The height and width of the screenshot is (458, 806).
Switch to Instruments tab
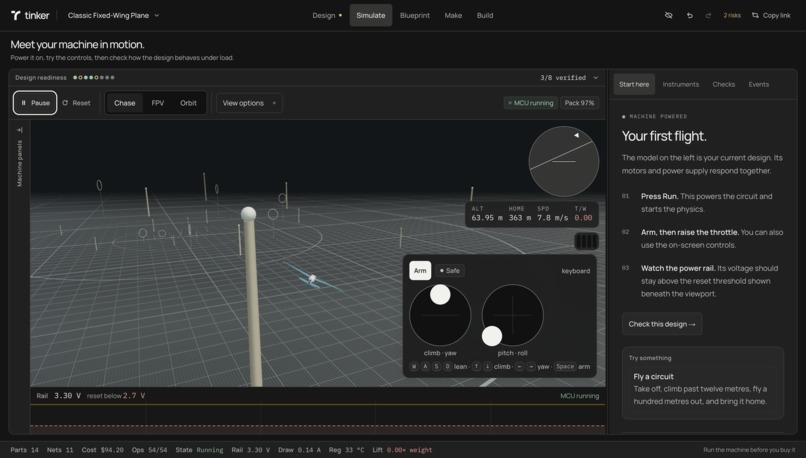tap(681, 84)
